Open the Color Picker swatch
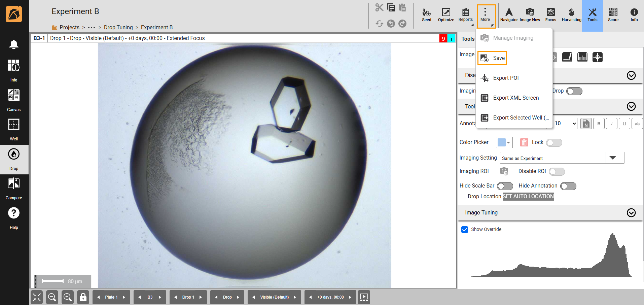The height and width of the screenshot is (305, 644). (x=504, y=142)
